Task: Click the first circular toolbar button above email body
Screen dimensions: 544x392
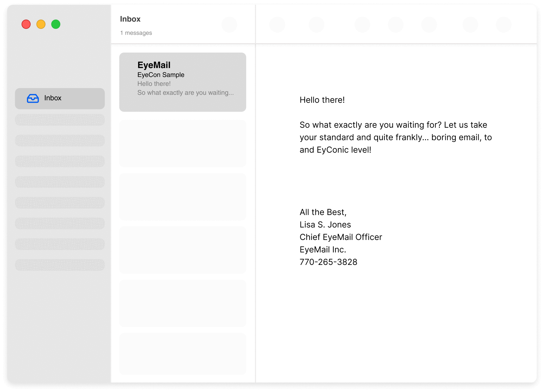Action: tap(277, 25)
